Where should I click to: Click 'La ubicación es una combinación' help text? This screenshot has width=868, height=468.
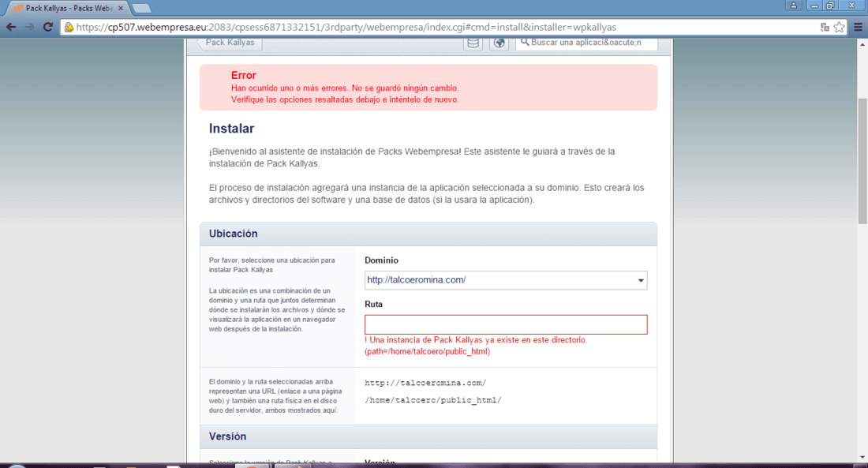[277, 309]
